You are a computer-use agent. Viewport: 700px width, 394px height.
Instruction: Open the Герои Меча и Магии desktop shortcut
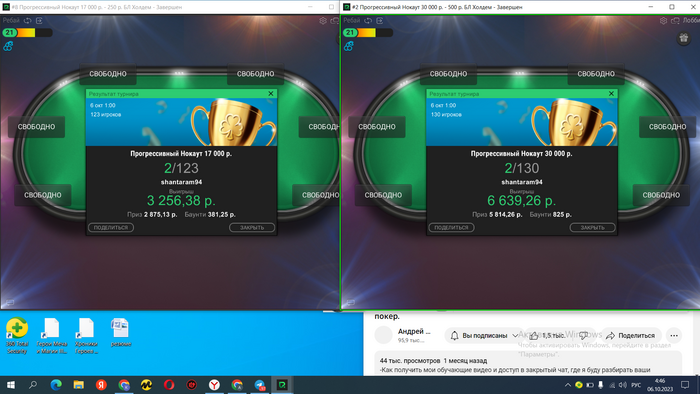[x=52, y=336]
